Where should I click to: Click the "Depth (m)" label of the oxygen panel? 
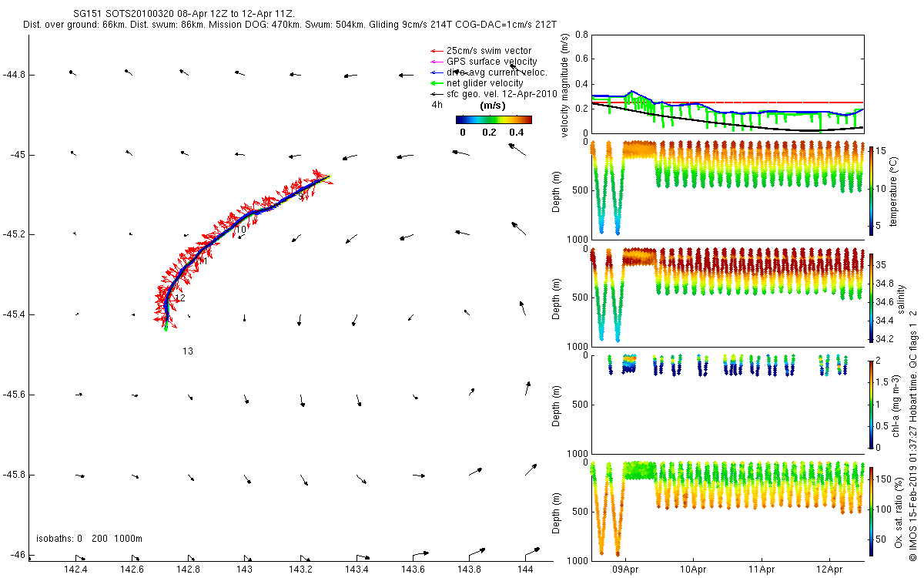556,512
